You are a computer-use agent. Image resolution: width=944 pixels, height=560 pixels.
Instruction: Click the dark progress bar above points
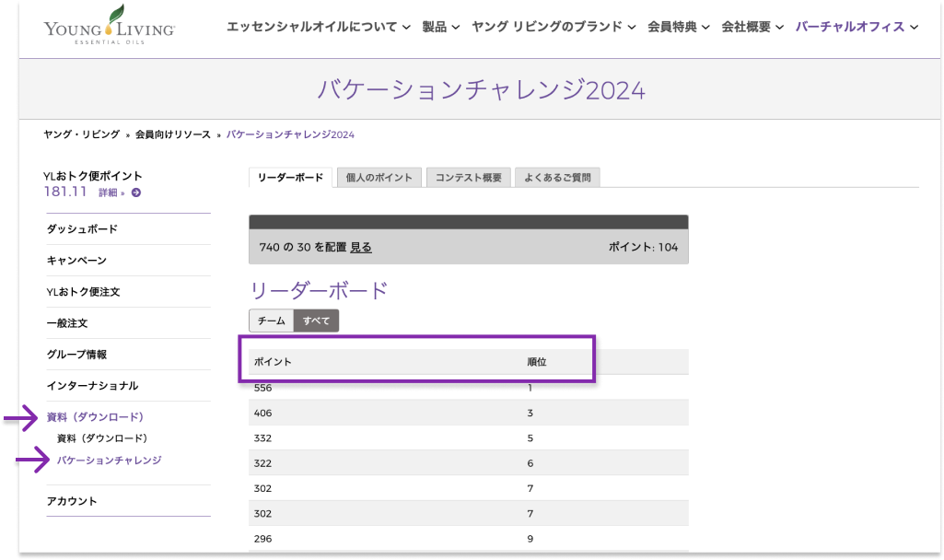[468, 221]
